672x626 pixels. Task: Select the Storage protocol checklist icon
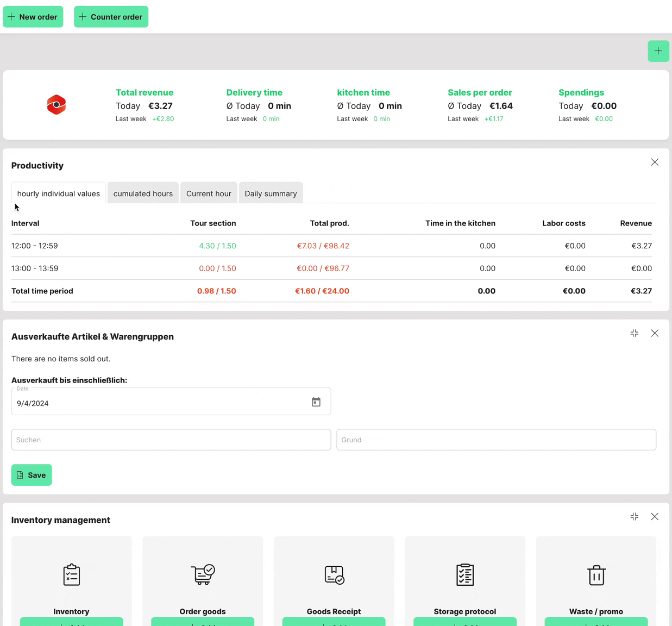465,575
